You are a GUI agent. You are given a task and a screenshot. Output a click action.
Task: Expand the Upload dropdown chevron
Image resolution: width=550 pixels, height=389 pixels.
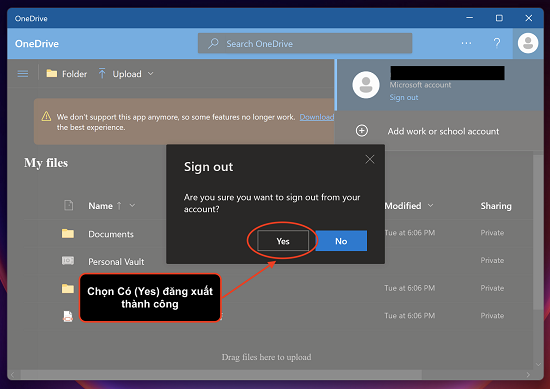(150, 74)
